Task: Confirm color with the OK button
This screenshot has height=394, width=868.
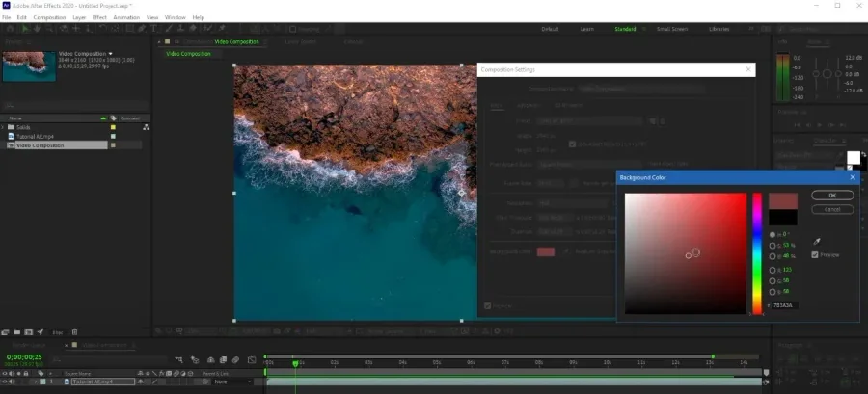Action: click(x=832, y=195)
